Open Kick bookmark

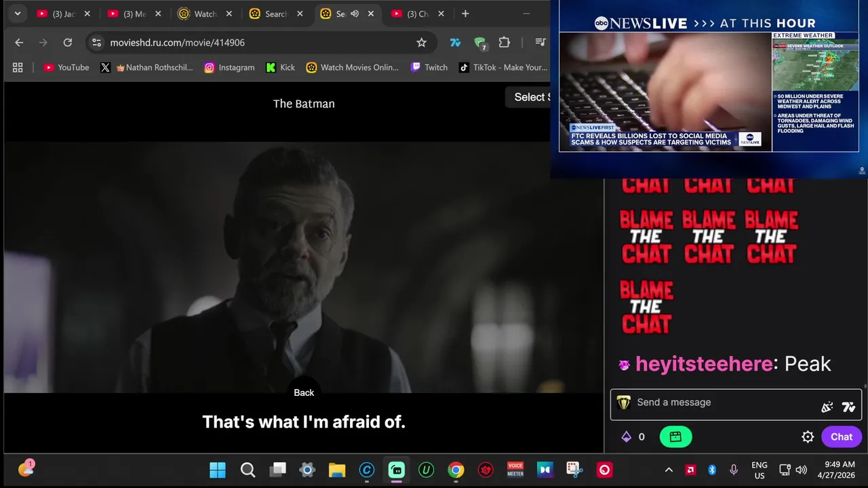(x=280, y=67)
